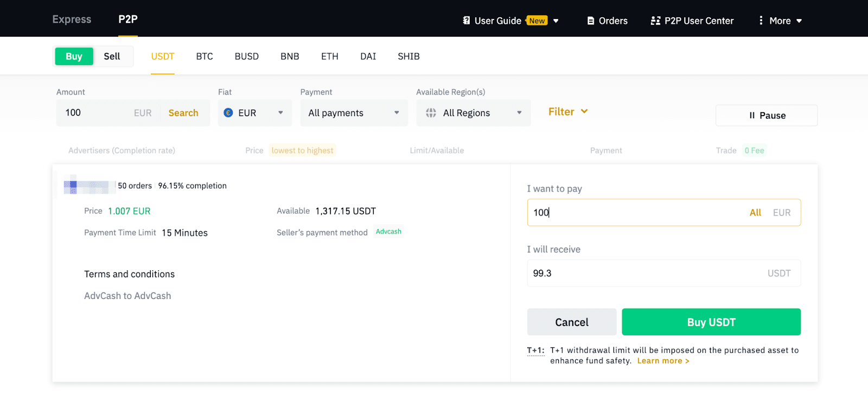The width and height of the screenshot is (868, 394).
Task: Toggle to Sell mode
Action: click(x=112, y=56)
